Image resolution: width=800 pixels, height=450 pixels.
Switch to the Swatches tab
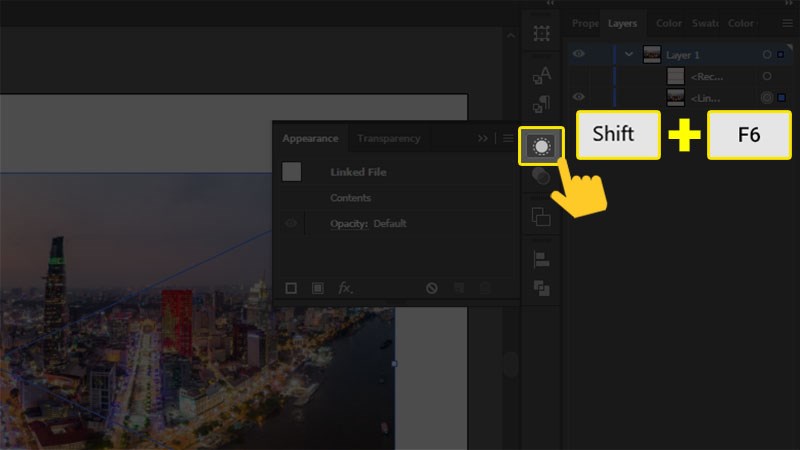click(705, 23)
